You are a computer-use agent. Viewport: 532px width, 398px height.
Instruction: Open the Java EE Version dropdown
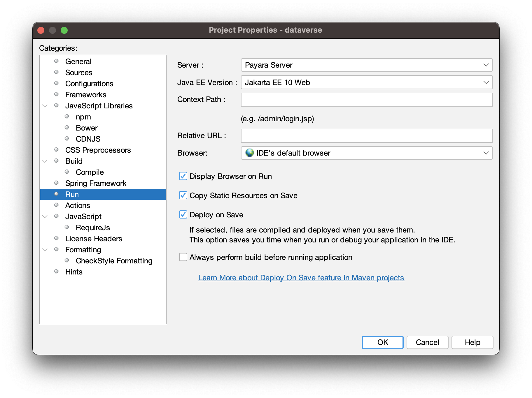point(367,82)
